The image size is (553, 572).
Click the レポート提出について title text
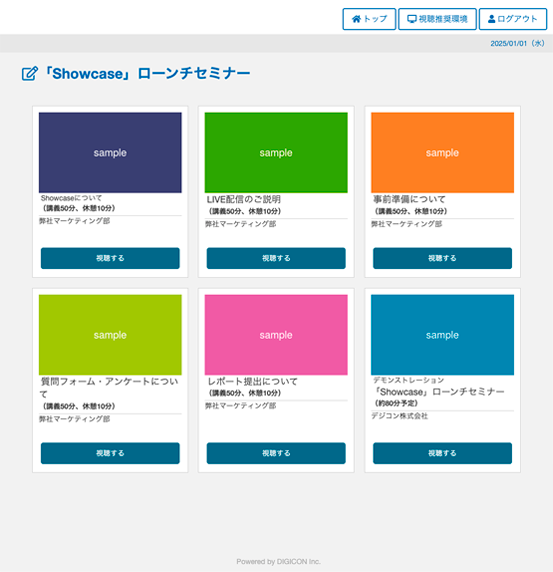pyautogui.click(x=252, y=382)
